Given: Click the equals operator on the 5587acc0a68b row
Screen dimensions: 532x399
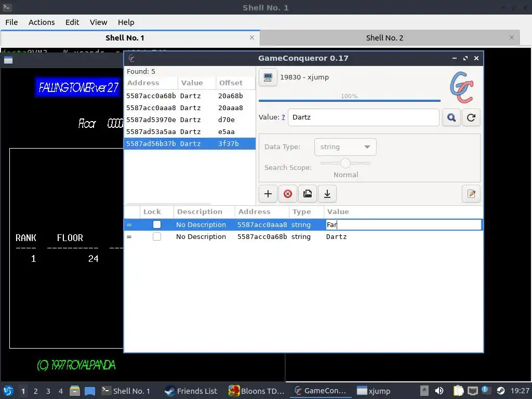Looking at the screenshot, I should [x=129, y=236].
